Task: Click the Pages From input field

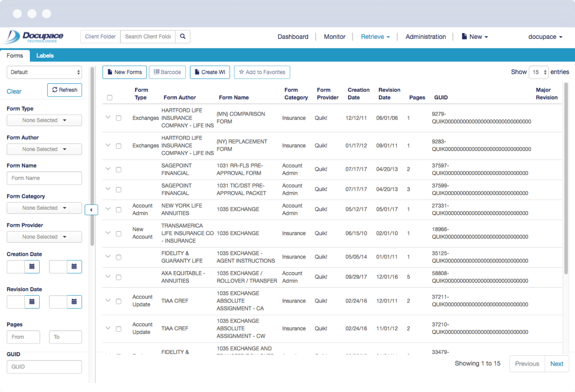Action: point(23,337)
